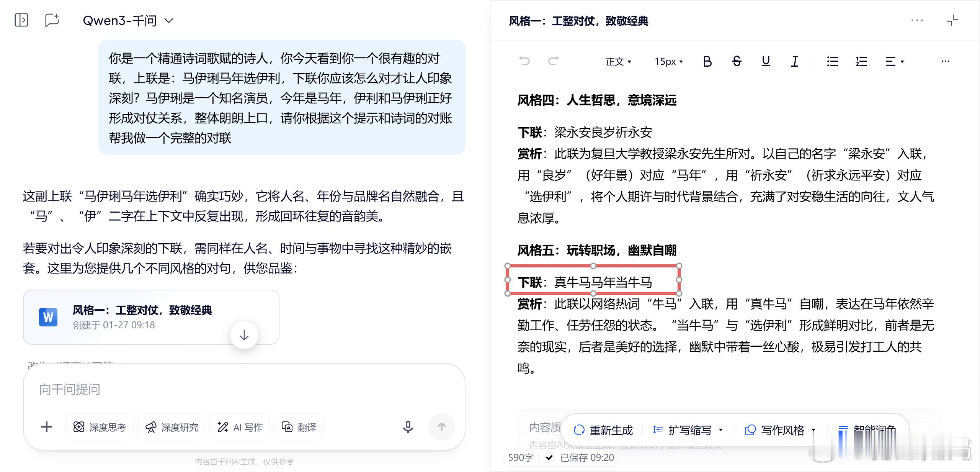Toggle the left sidebar panel icon
The width and height of the screenshot is (980, 472).
click(x=21, y=20)
